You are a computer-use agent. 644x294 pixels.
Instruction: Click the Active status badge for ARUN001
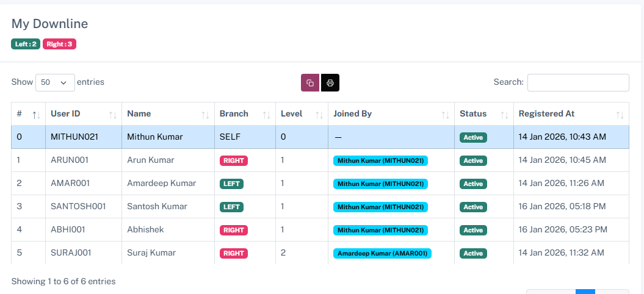(473, 160)
